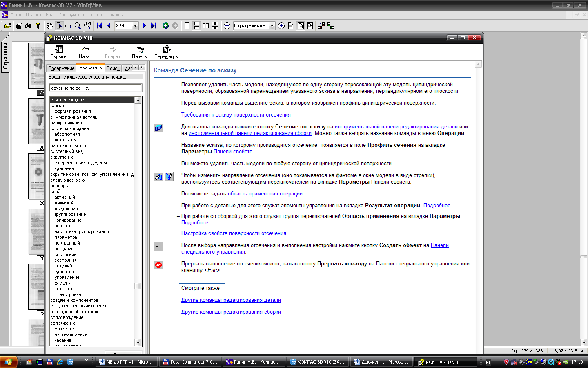This screenshot has height=368, width=588.
Task: Select 'сообщения об ошибках' index entry
Action: 74,312
